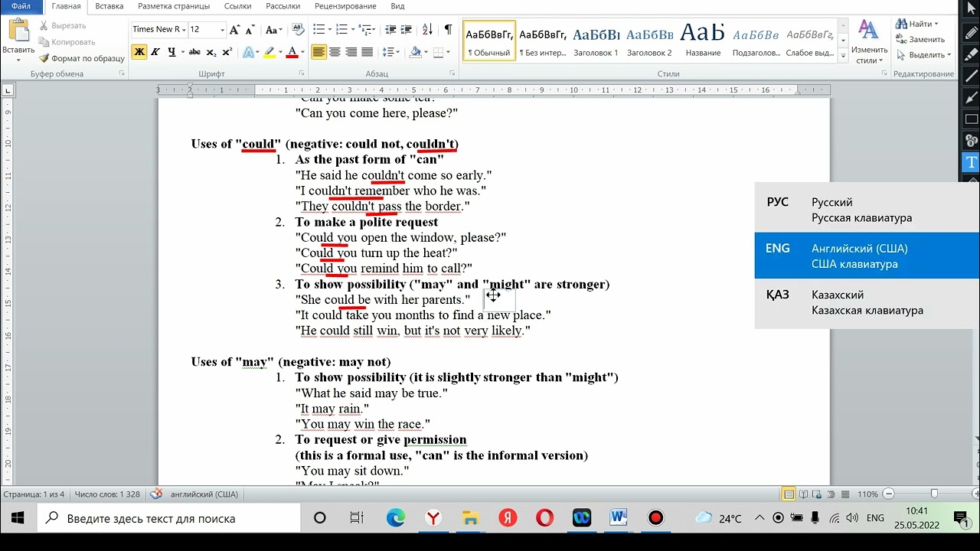Image resolution: width=980 pixels, height=551 pixels.
Task: Open the Shading paint bucket icon
Action: click(415, 52)
